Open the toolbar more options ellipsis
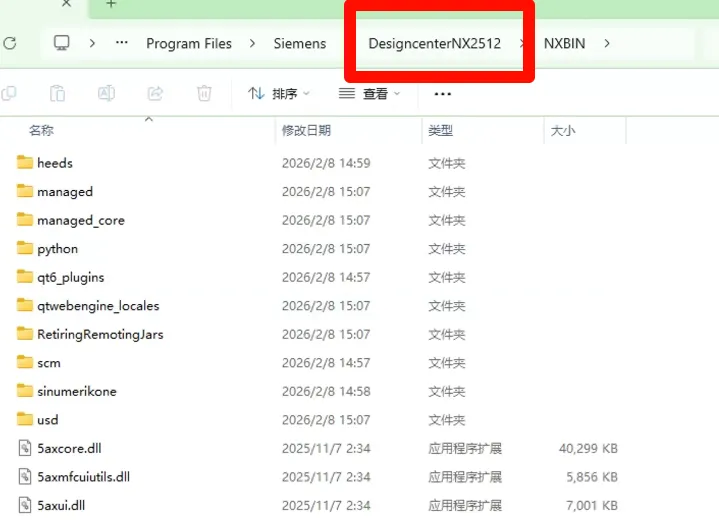This screenshot has height=523, width=719. [442, 94]
